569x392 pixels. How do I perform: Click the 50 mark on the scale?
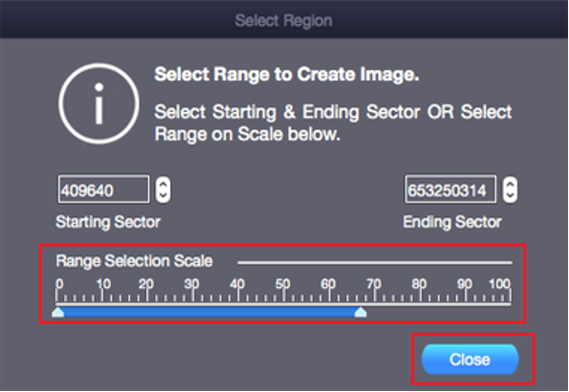click(283, 284)
